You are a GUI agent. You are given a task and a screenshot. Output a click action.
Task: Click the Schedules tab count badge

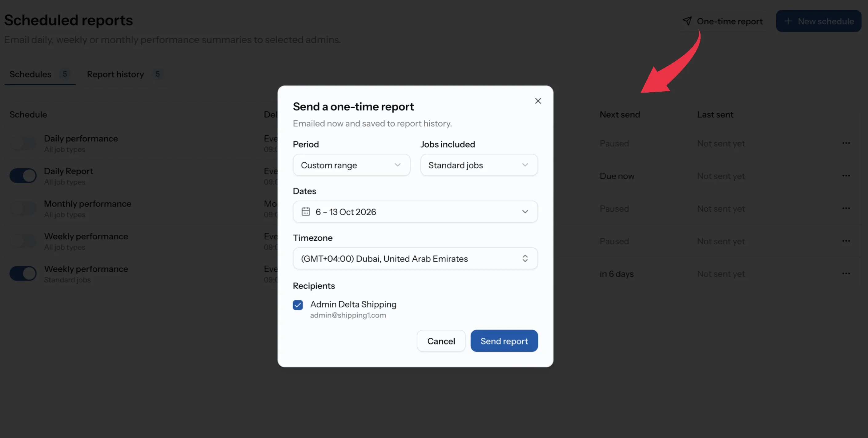pyautogui.click(x=65, y=74)
